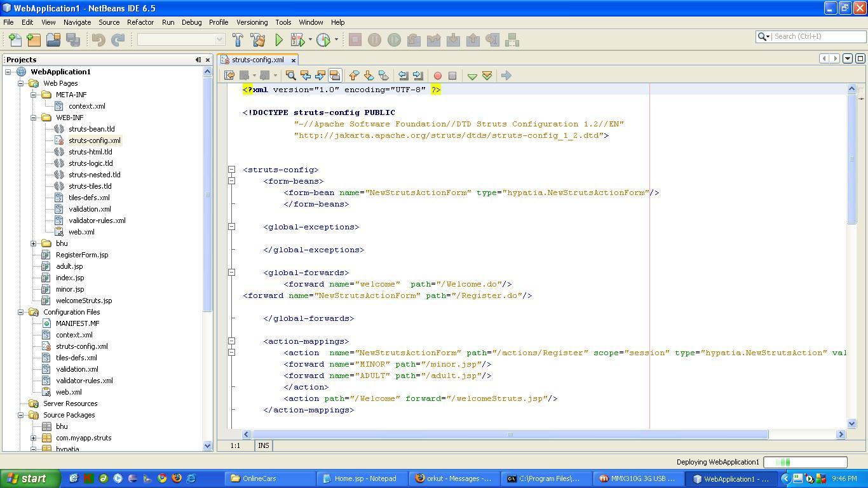Click the deployment progress bar

804,462
